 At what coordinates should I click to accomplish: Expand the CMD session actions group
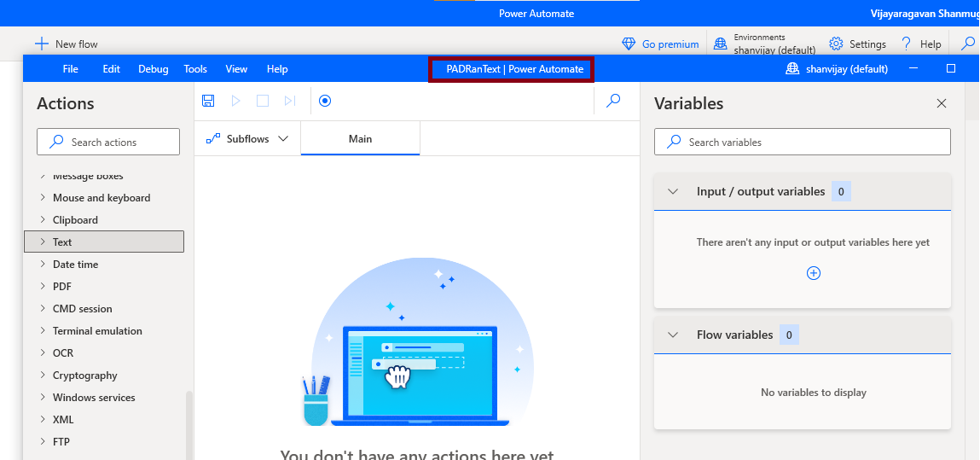click(43, 308)
